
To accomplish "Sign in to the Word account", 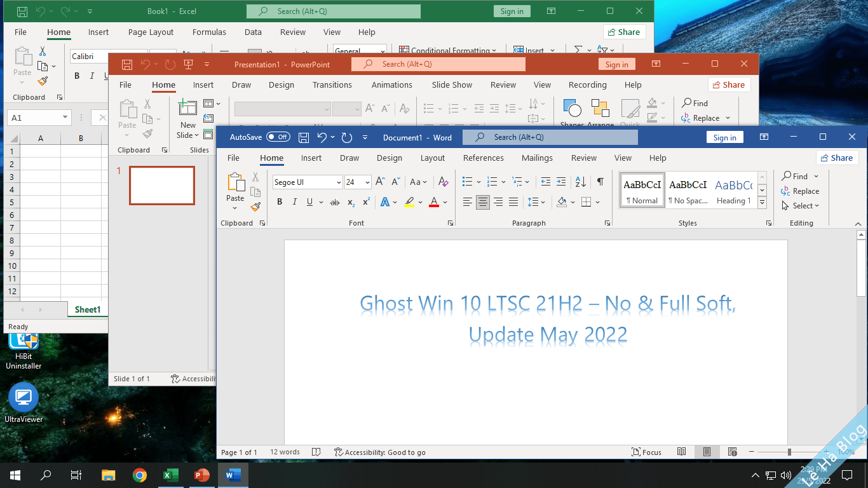I will 724,137.
